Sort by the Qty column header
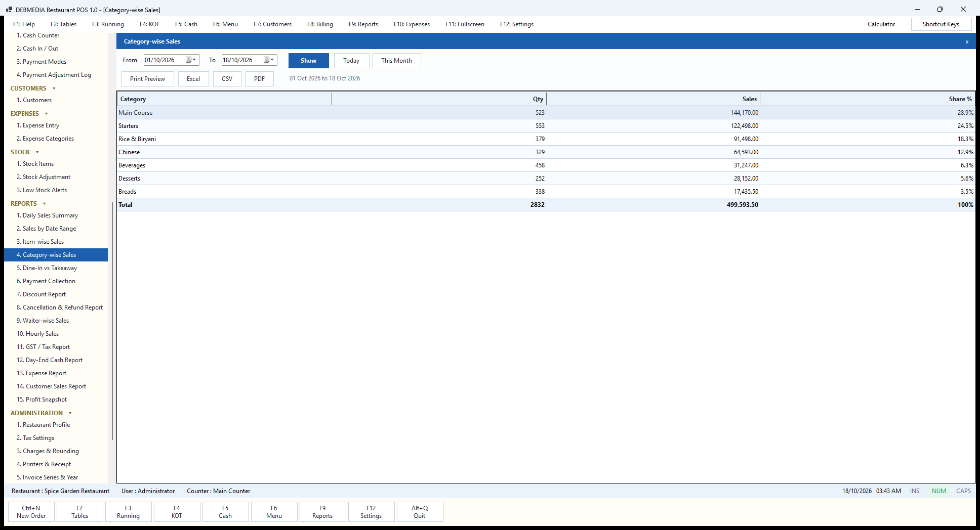The width and height of the screenshot is (980, 530). (x=439, y=99)
